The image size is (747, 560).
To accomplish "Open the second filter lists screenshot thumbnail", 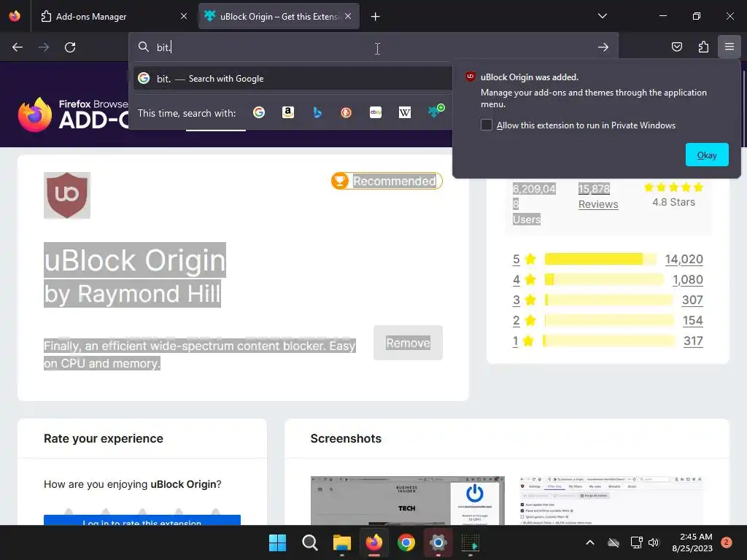I will tap(611, 500).
